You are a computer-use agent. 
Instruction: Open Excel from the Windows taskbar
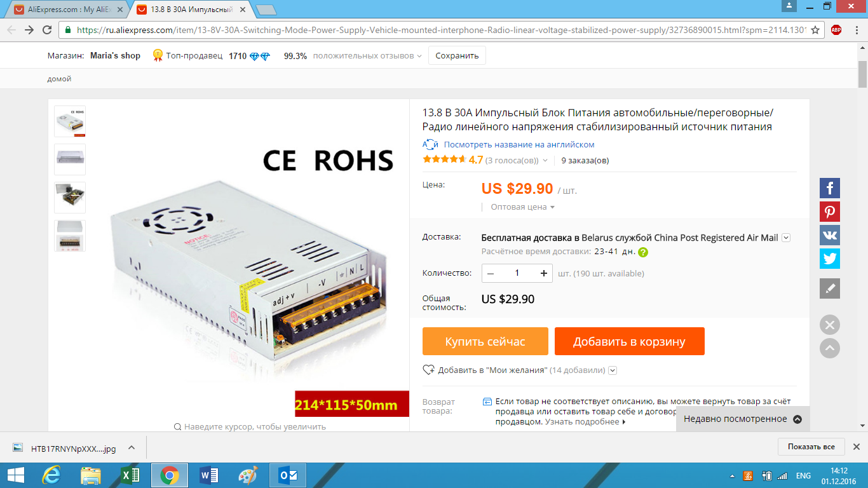pos(130,475)
